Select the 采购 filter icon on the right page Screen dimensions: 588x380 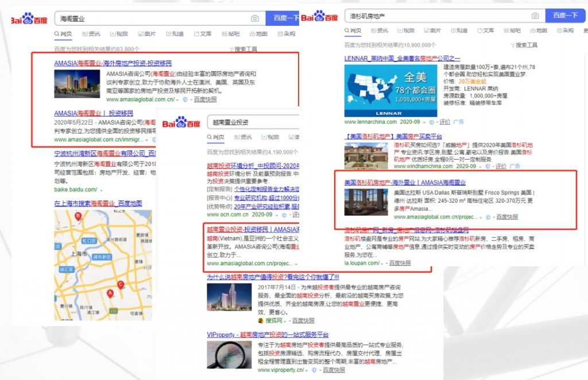click(565, 30)
